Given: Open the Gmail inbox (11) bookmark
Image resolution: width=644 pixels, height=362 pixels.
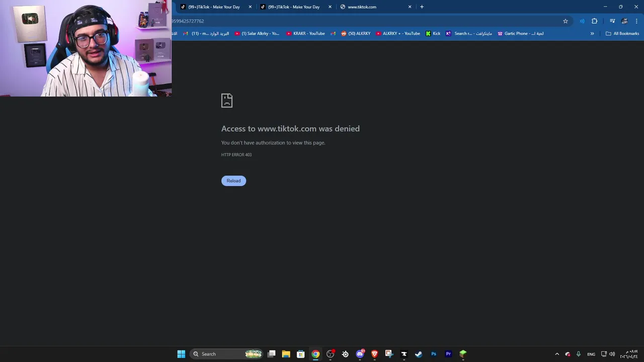Looking at the screenshot, I should (206, 34).
